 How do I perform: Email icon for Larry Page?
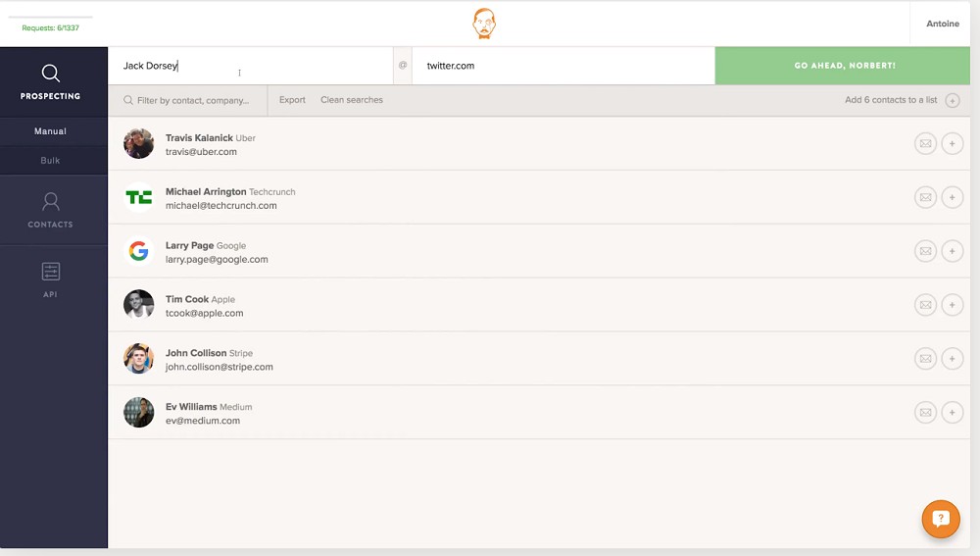tap(926, 251)
